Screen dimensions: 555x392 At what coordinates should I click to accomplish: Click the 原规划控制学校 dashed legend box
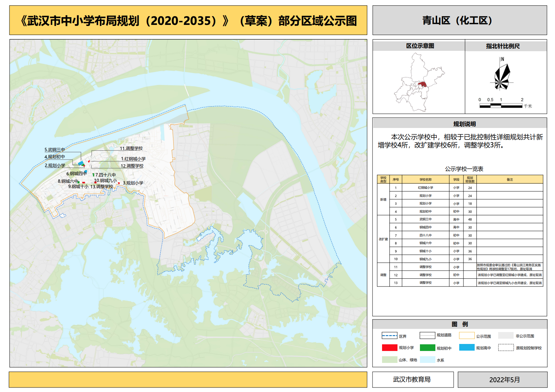[506, 347]
